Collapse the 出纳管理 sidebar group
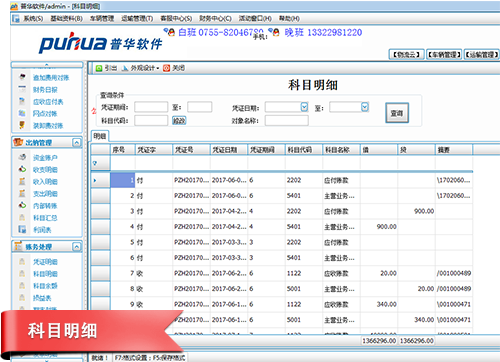Image resolution: width=500 pixels, height=362 pixels. pos(77,143)
